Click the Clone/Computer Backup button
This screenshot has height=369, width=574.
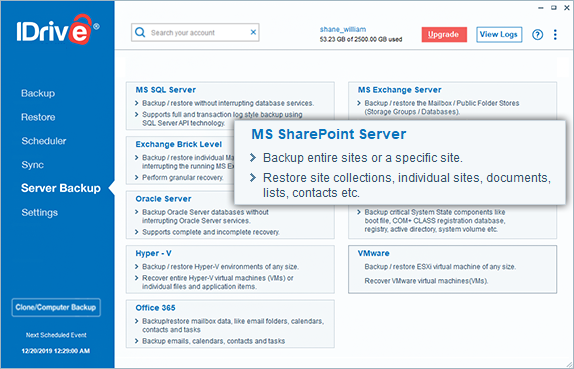coord(56,308)
